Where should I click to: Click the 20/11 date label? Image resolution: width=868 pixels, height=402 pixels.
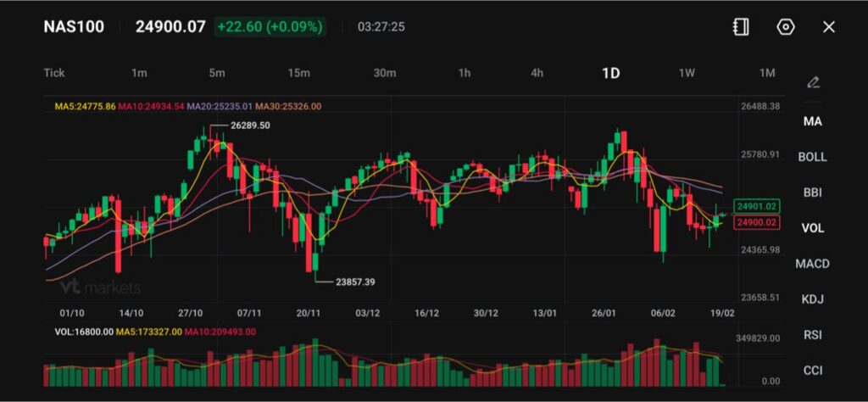(x=309, y=314)
